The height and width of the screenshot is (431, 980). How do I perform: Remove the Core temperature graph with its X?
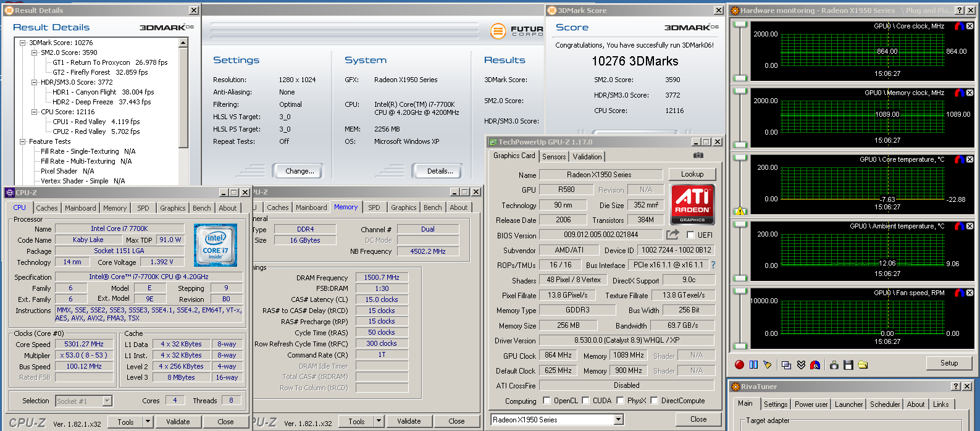pos(970,159)
